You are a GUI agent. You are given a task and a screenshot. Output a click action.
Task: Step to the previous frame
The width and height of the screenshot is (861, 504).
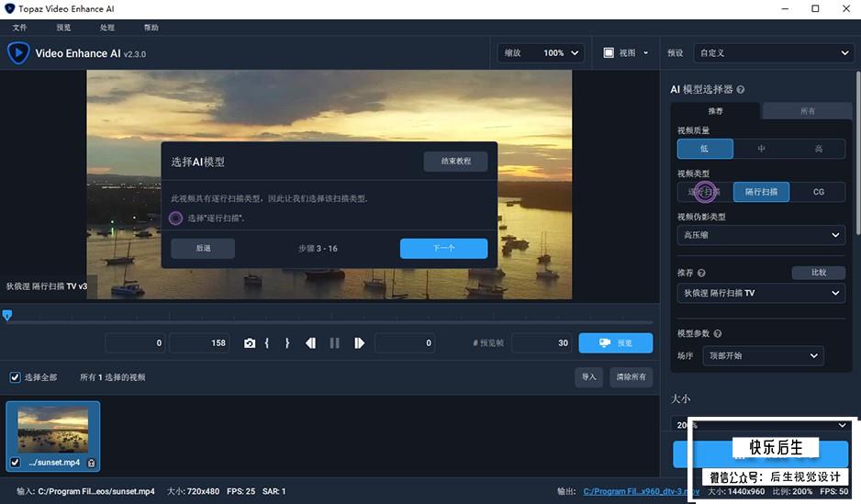point(311,343)
